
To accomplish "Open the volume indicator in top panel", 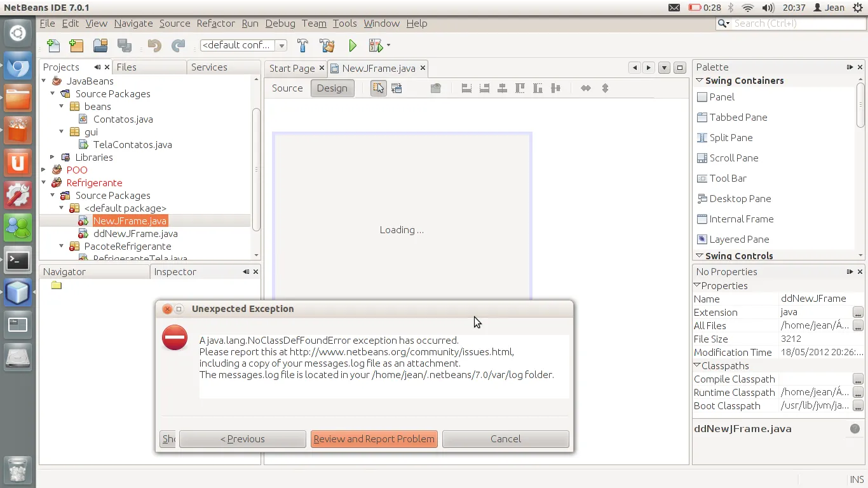I will tap(768, 8).
